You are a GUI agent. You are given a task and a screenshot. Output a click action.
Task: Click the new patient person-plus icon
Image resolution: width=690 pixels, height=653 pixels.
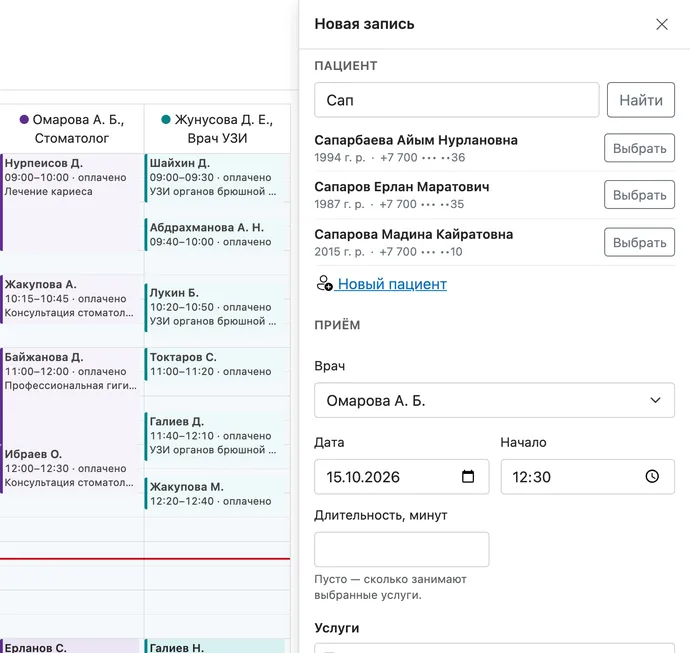coord(325,283)
